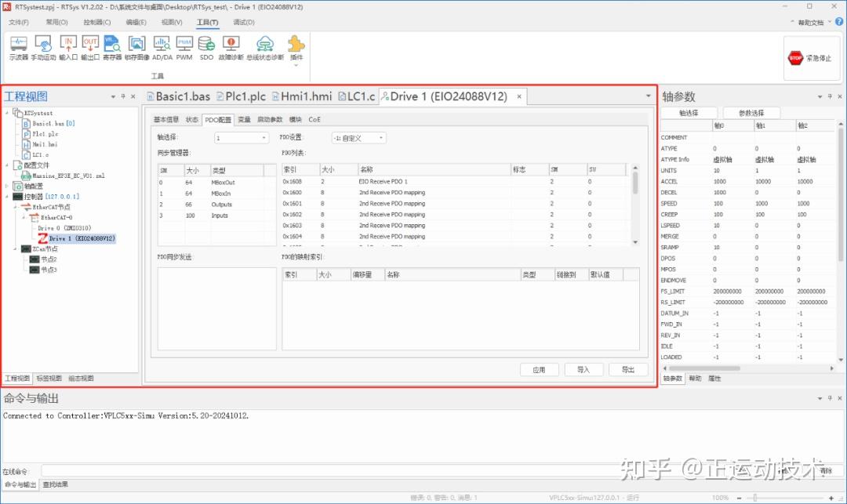This screenshot has width=847, height=504.
Task: Click the 应用 apply button
Action: tap(540, 369)
